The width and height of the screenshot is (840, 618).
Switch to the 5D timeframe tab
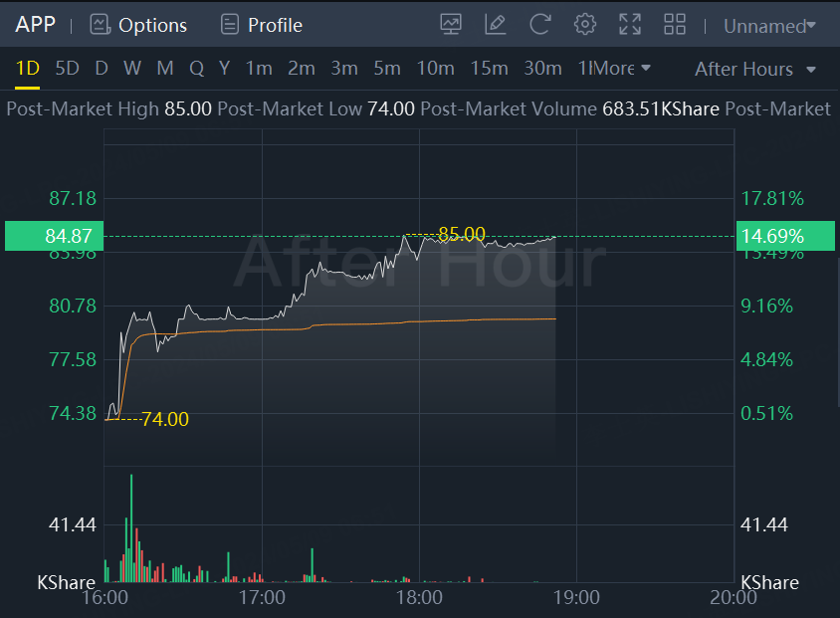tap(67, 68)
